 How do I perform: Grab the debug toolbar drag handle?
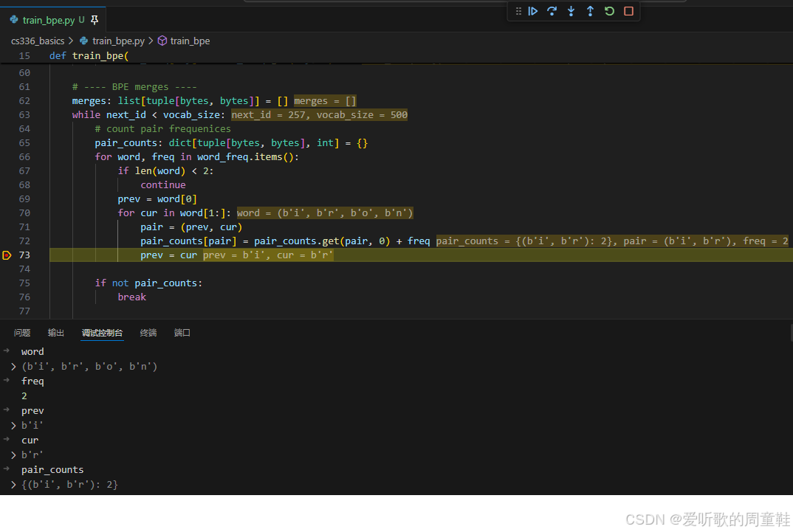pyautogui.click(x=518, y=11)
